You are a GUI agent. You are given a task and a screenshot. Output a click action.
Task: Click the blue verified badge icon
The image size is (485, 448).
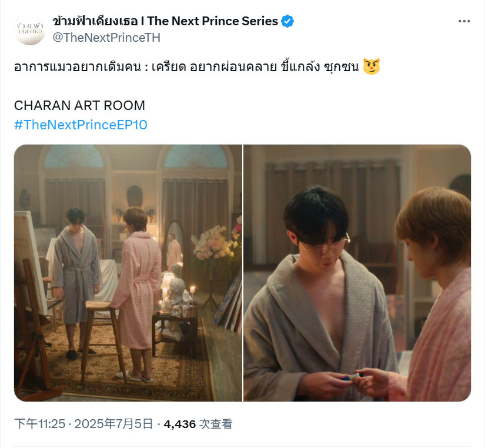[287, 21]
